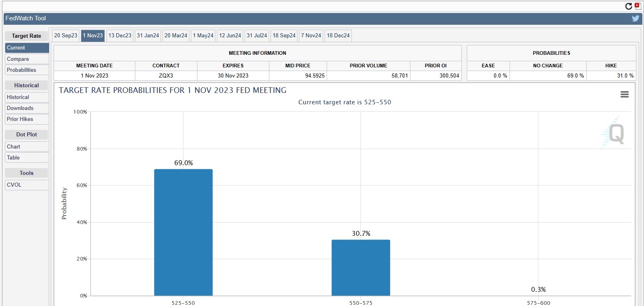Click the Tools section header
Image resolution: width=644 pixels, height=306 pixels.
pos(26,173)
